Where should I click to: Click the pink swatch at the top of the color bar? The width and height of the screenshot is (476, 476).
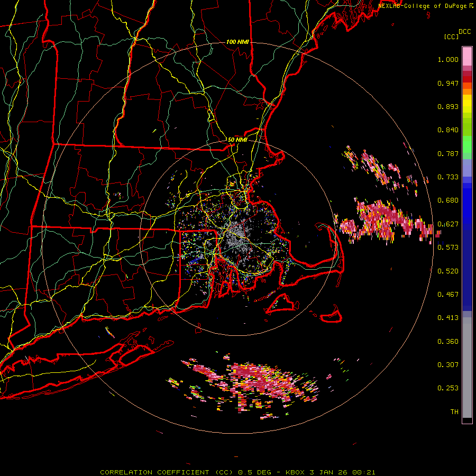point(467,57)
